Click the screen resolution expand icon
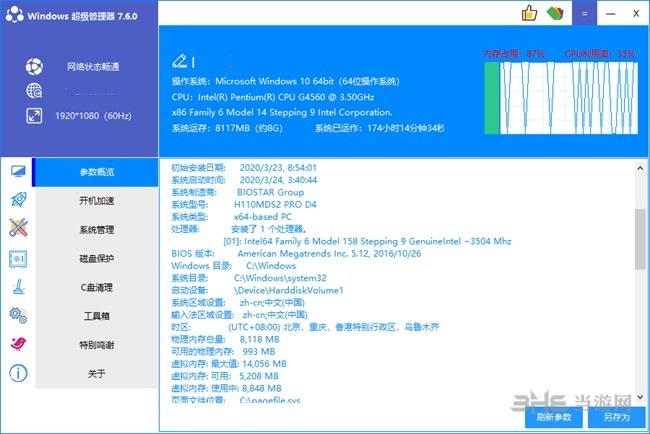The height and width of the screenshot is (434, 650). tap(34, 116)
